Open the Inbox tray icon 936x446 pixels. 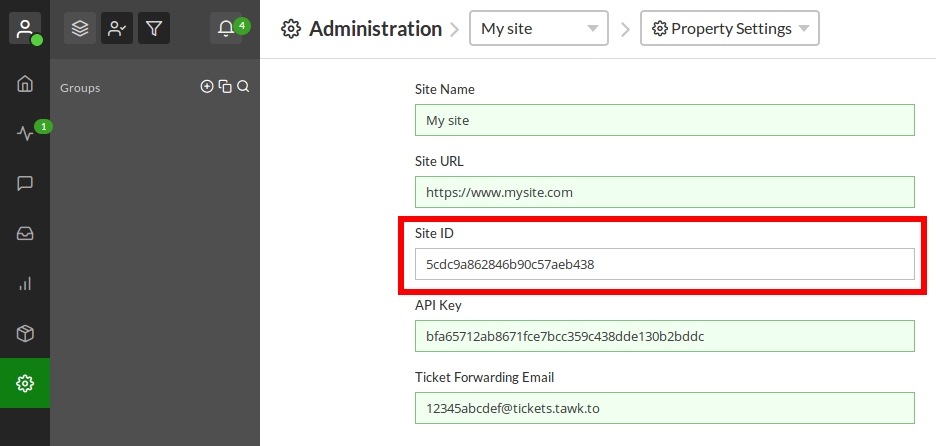(25, 233)
